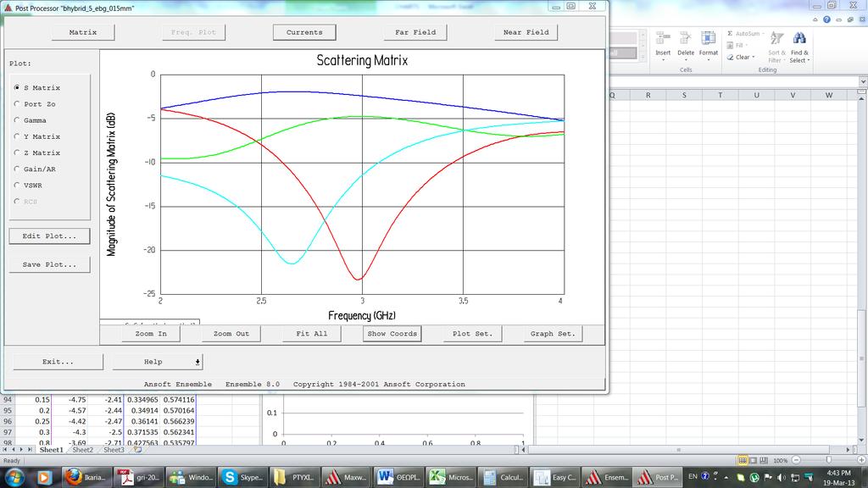The height and width of the screenshot is (488, 868).
Task: Open Graph Set. settings
Action: pos(553,334)
